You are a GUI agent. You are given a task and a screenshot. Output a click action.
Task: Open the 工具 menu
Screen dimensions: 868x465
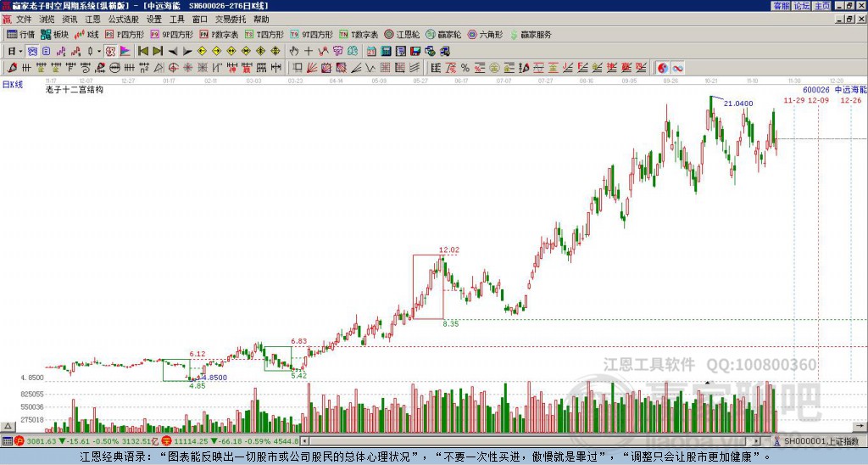tap(176, 20)
